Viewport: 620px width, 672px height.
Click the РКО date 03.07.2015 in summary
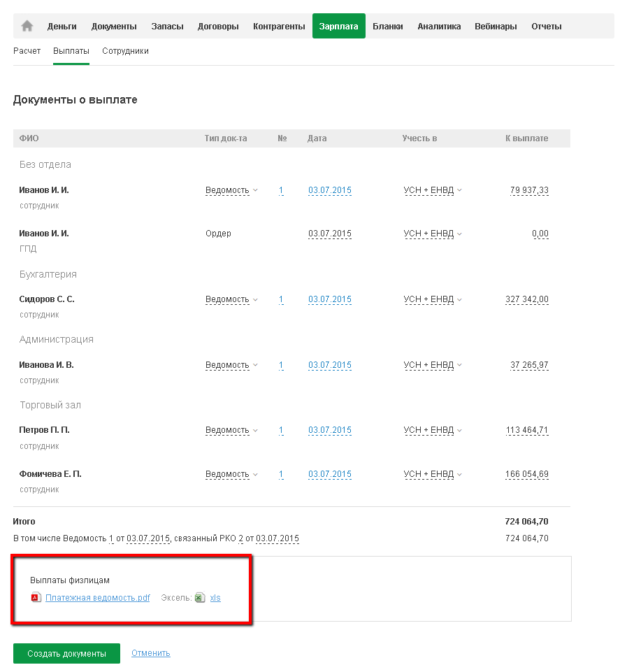click(277, 538)
